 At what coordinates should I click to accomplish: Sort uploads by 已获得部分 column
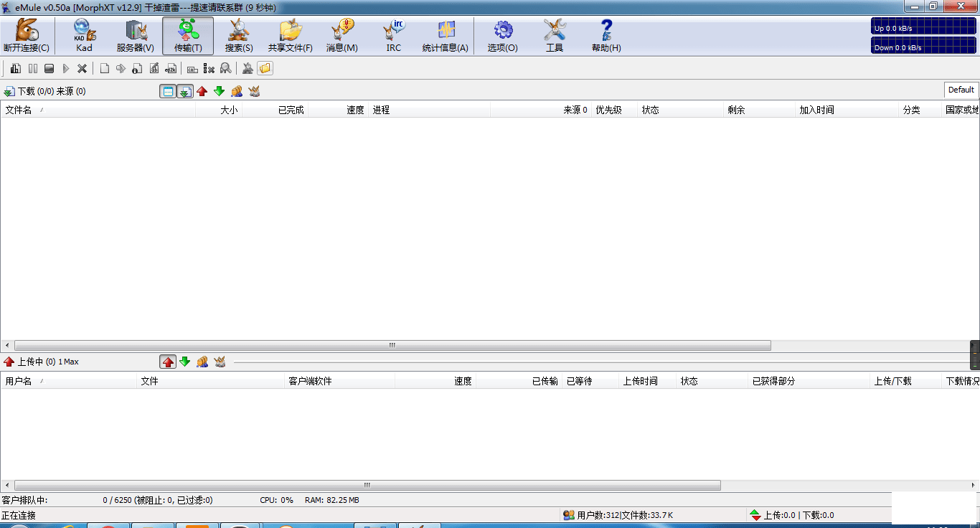(x=809, y=381)
